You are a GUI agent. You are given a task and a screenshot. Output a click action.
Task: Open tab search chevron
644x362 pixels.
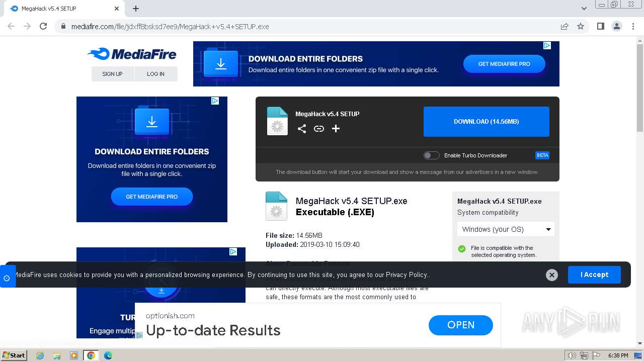coord(584,9)
